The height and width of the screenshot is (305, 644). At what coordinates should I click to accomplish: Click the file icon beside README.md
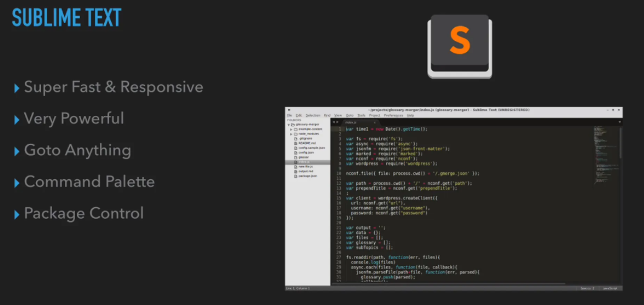pyautogui.click(x=296, y=143)
